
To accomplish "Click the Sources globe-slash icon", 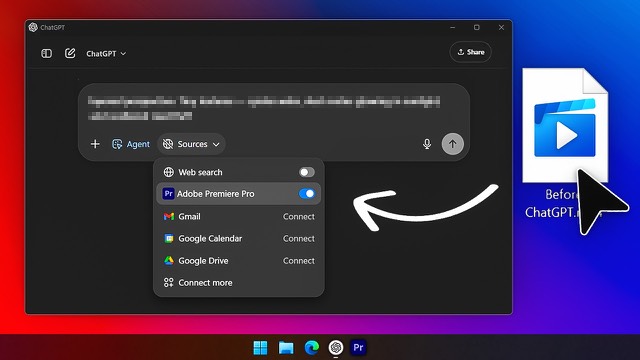I will 168,144.
